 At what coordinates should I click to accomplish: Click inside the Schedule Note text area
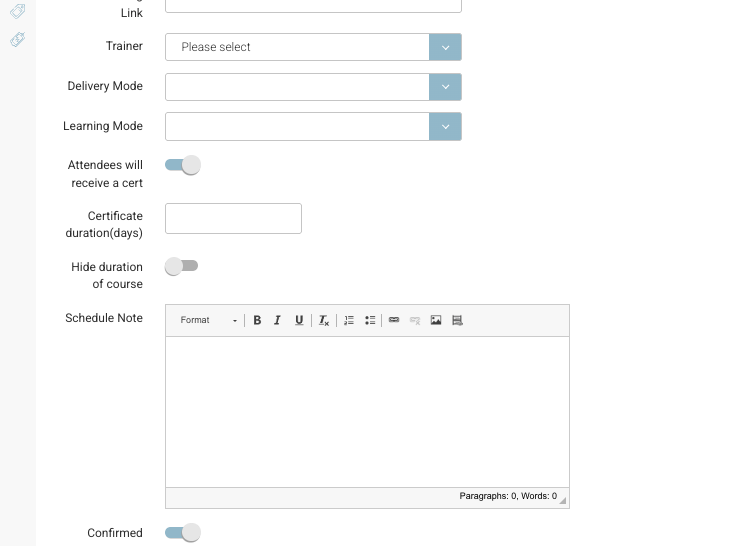pos(367,411)
